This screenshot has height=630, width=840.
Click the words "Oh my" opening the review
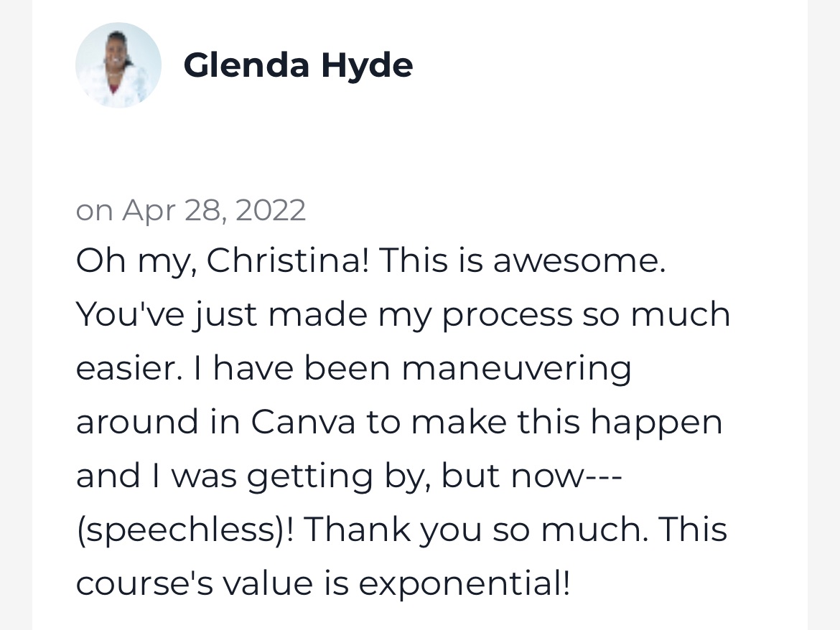[134, 262]
